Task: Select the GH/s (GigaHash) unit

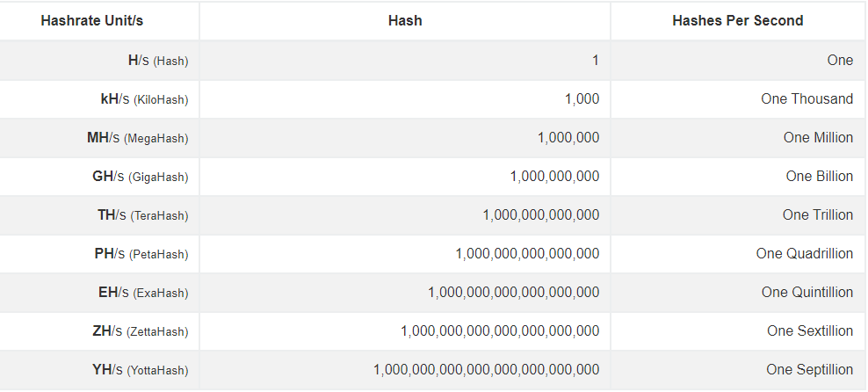Action: [x=140, y=177]
